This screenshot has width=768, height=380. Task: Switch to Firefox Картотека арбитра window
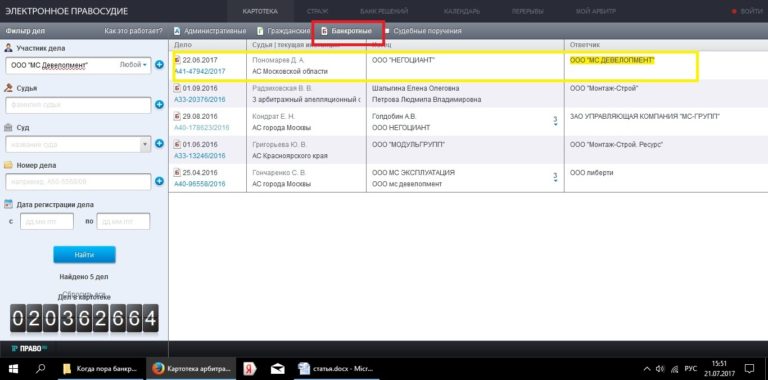click(191, 369)
